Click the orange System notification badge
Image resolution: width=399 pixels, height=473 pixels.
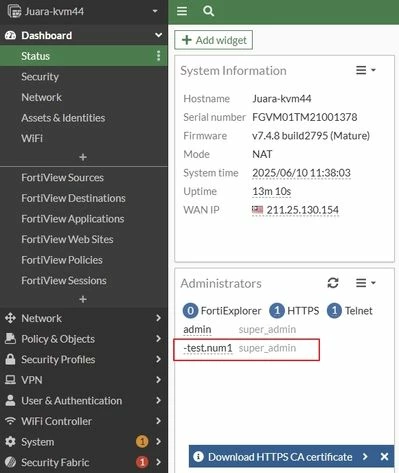(x=142, y=442)
